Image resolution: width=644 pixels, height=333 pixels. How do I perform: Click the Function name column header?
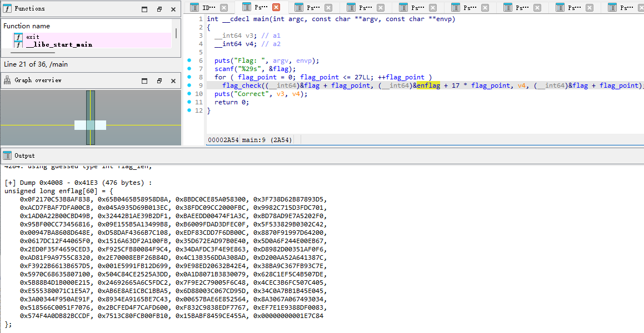(27, 26)
